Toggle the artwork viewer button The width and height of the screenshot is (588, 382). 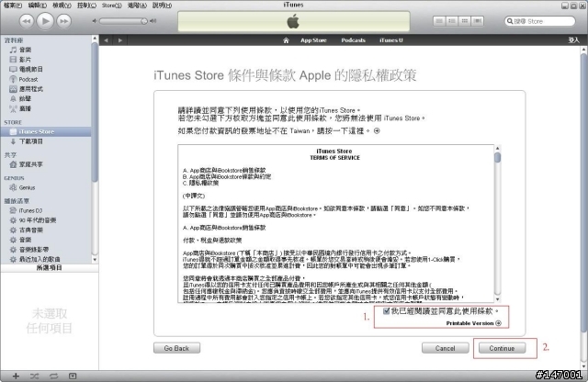pyautogui.click(x=73, y=376)
